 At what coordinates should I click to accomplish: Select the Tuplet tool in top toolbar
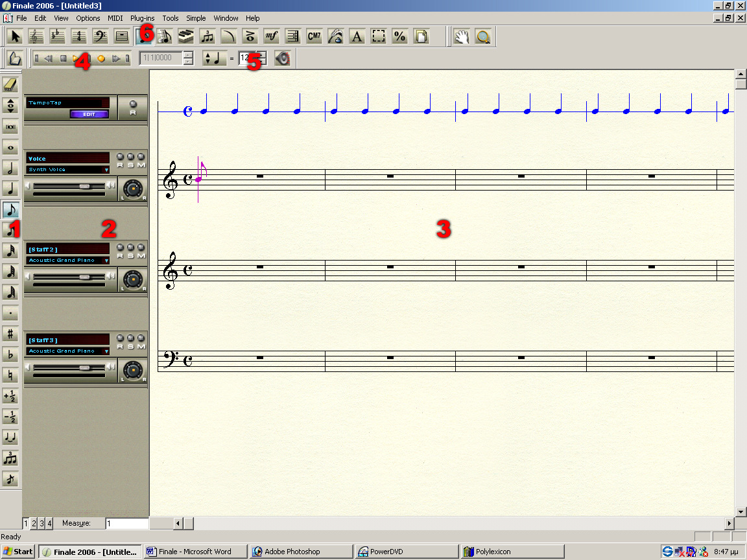click(207, 37)
